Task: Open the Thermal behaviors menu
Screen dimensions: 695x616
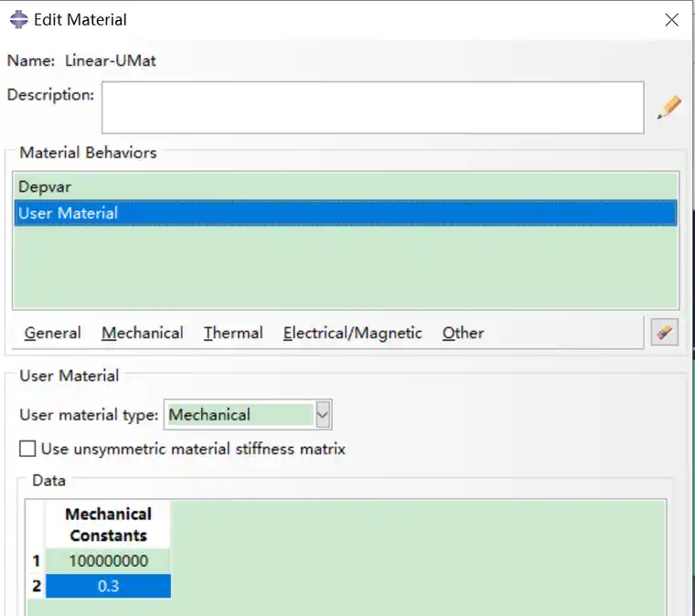Action: [233, 334]
